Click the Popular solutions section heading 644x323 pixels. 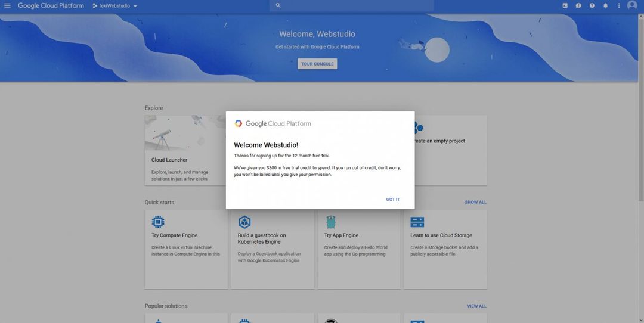[x=166, y=306]
